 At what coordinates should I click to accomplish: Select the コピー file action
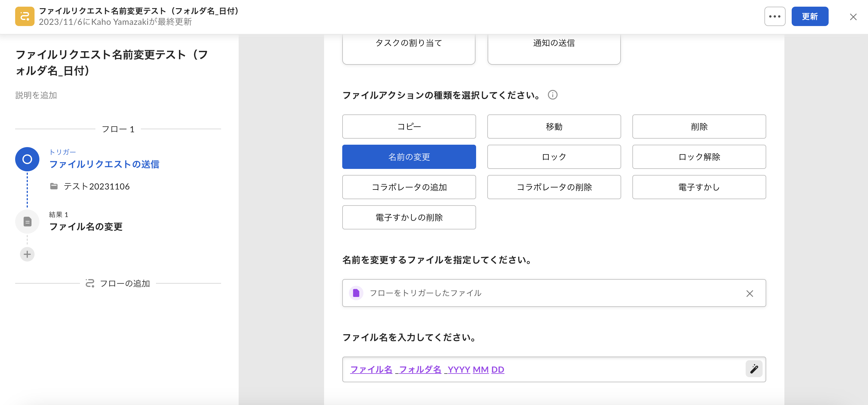409,127
